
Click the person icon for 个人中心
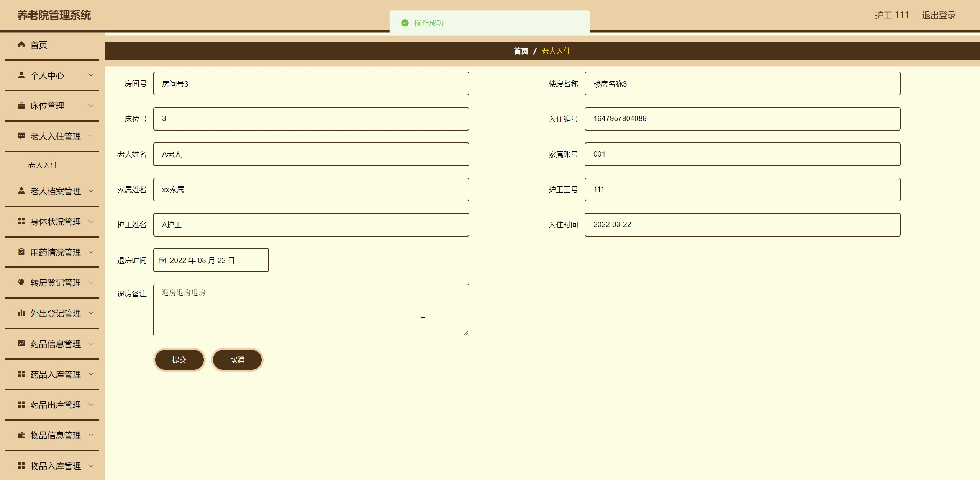[21, 75]
